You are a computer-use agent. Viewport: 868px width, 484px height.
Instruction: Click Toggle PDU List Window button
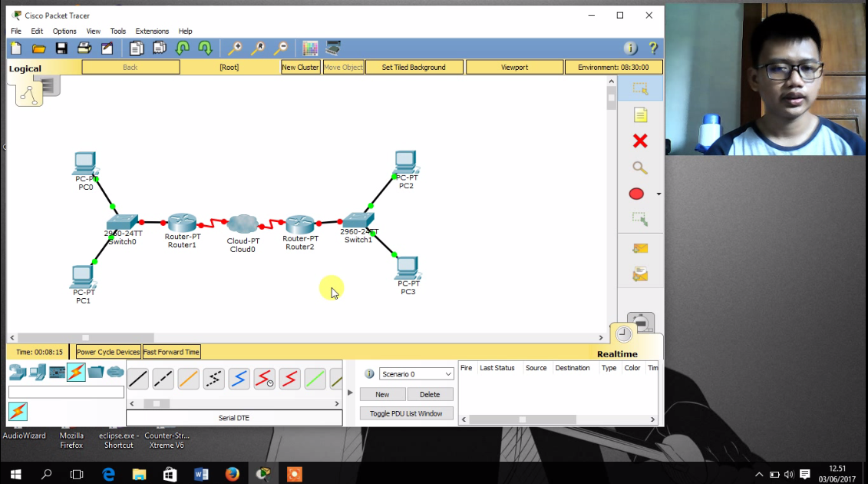tap(406, 413)
